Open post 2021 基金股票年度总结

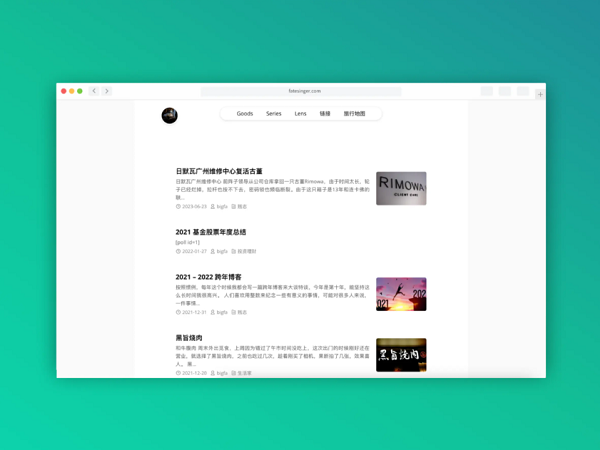click(211, 232)
